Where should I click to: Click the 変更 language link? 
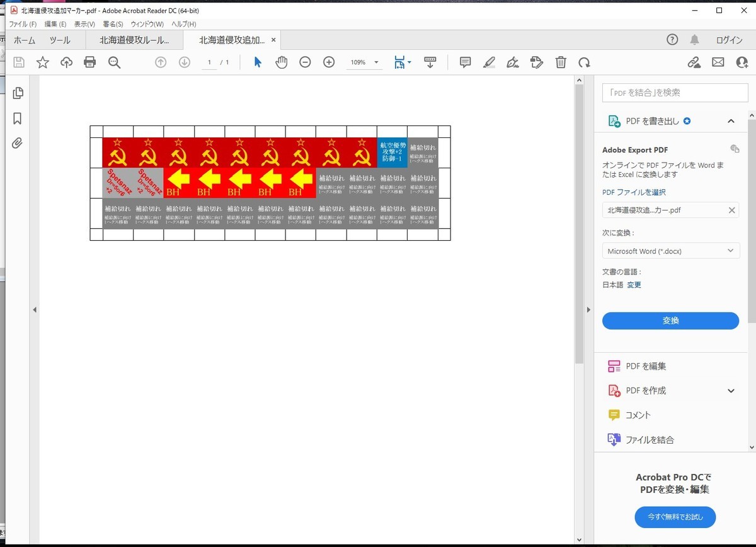634,285
